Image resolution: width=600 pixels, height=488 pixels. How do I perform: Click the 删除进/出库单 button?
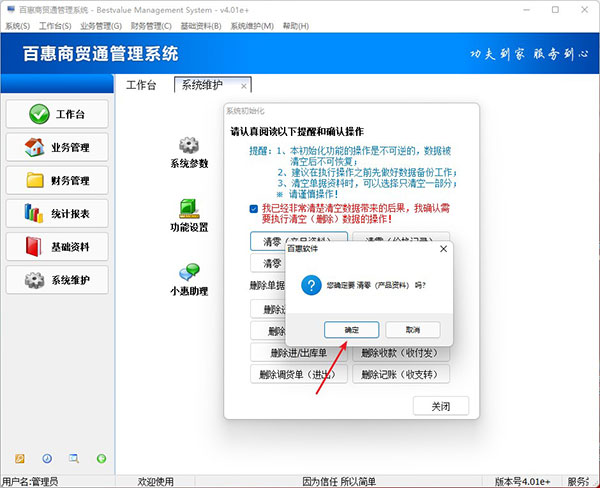coord(298,353)
